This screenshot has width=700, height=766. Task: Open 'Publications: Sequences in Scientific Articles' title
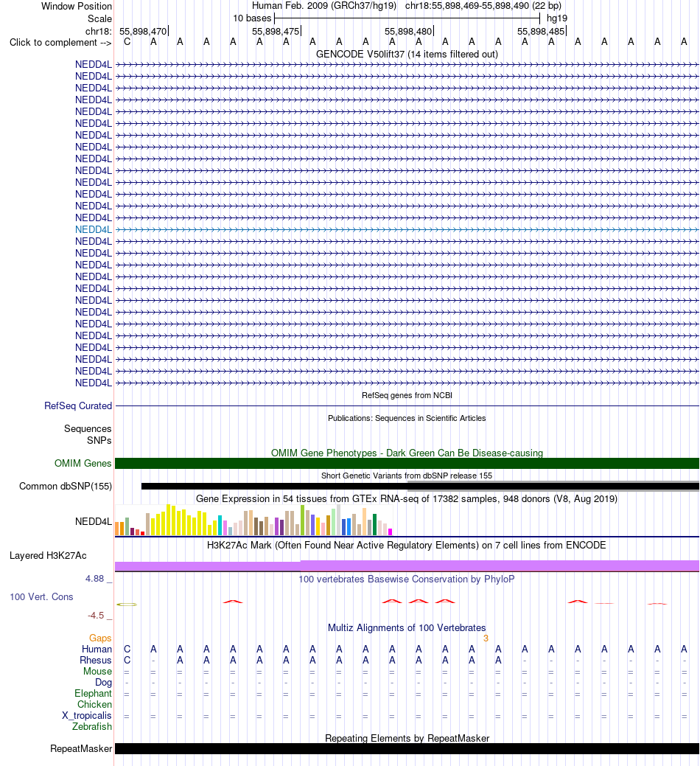pyautogui.click(x=407, y=418)
